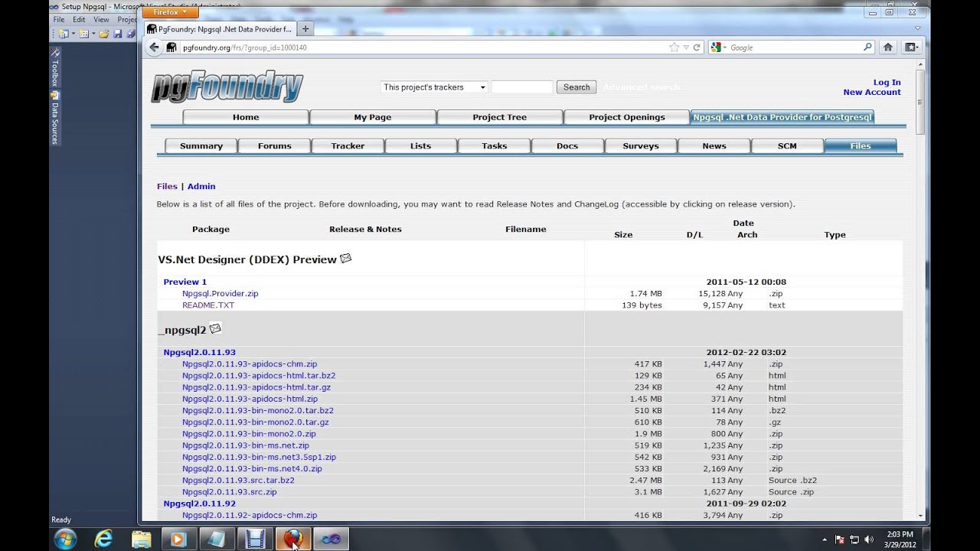The height and width of the screenshot is (551, 980).
Task: Select the Docs project tab
Action: [567, 146]
